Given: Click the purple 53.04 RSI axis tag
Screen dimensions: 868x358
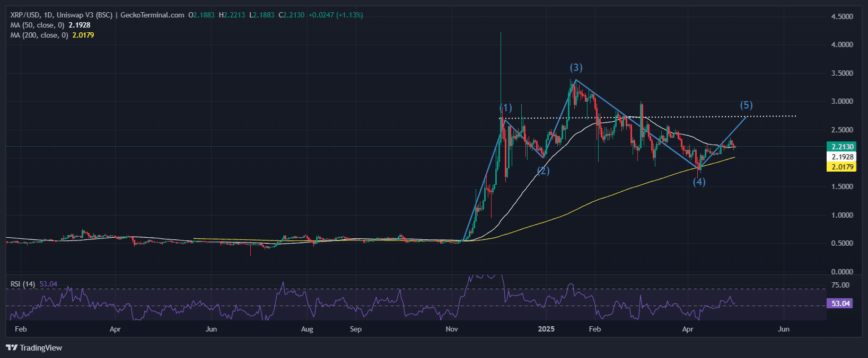Looking at the screenshot, I should pyautogui.click(x=840, y=303).
